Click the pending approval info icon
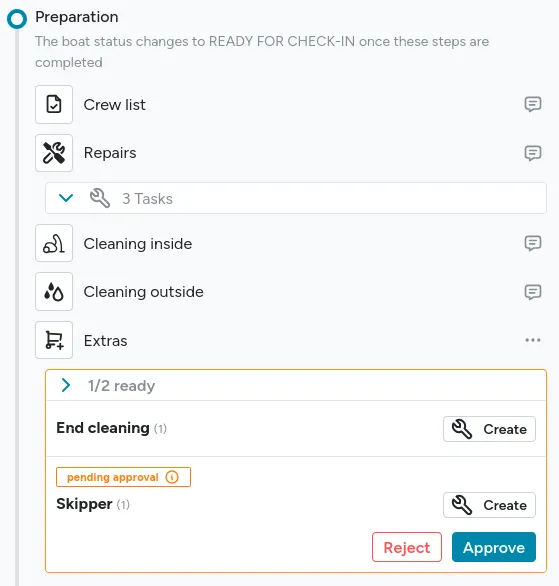559x586 pixels. tap(172, 477)
